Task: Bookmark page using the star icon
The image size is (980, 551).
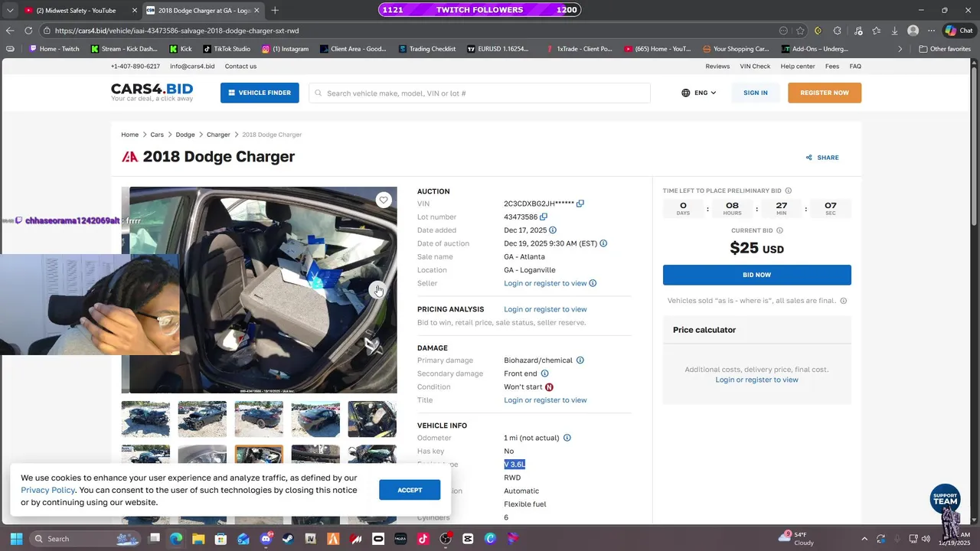Action: [800, 31]
